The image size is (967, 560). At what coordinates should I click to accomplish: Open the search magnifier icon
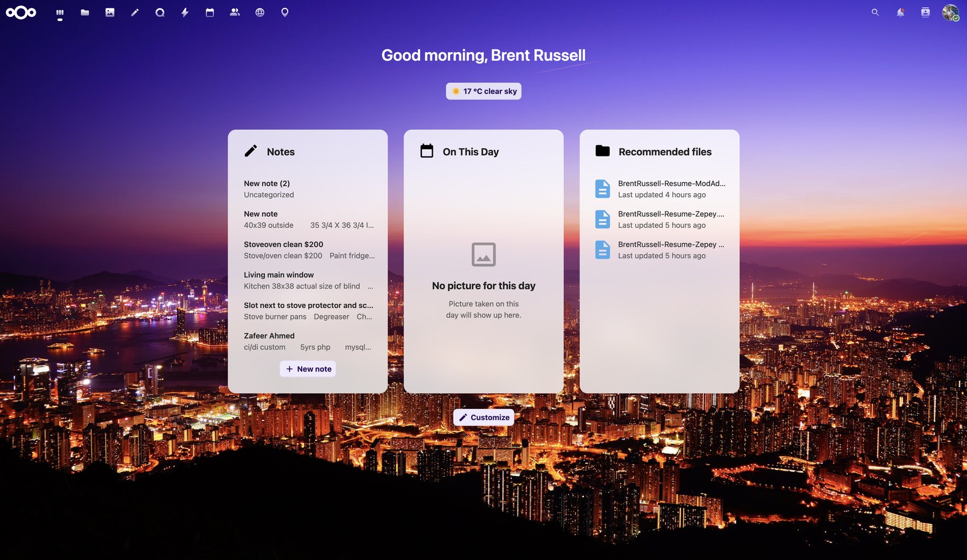click(x=875, y=12)
